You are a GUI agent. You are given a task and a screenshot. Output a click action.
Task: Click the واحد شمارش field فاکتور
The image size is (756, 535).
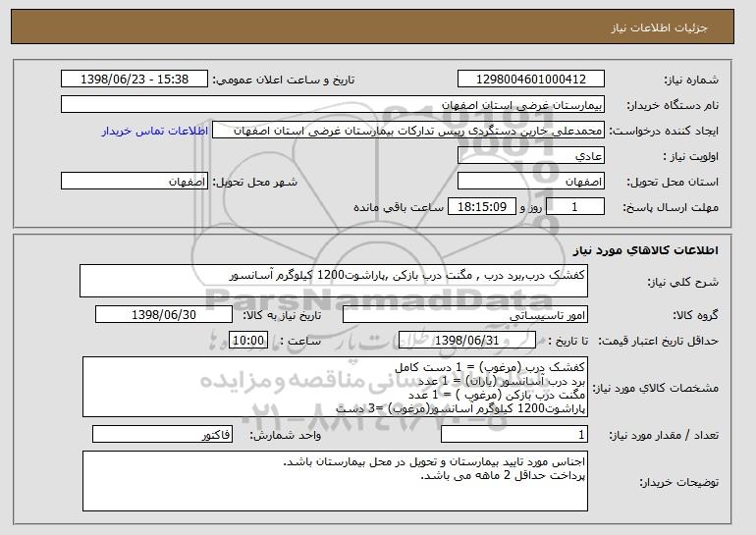tap(162, 435)
